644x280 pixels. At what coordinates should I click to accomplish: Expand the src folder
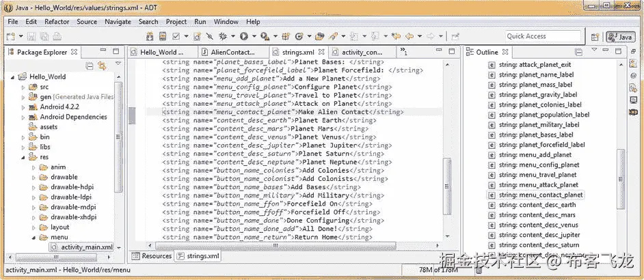tap(23, 87)
